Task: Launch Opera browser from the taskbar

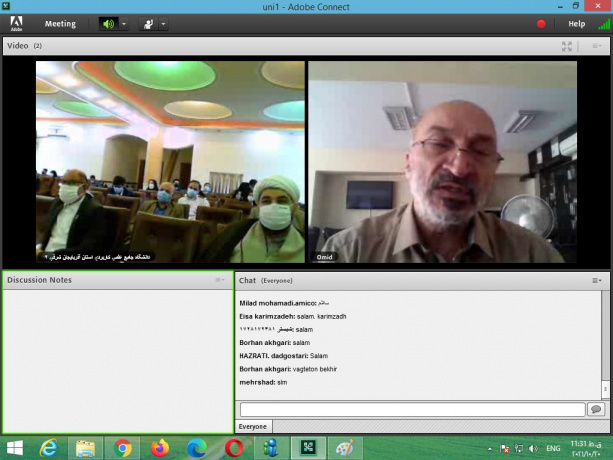Action: (235, 448)
